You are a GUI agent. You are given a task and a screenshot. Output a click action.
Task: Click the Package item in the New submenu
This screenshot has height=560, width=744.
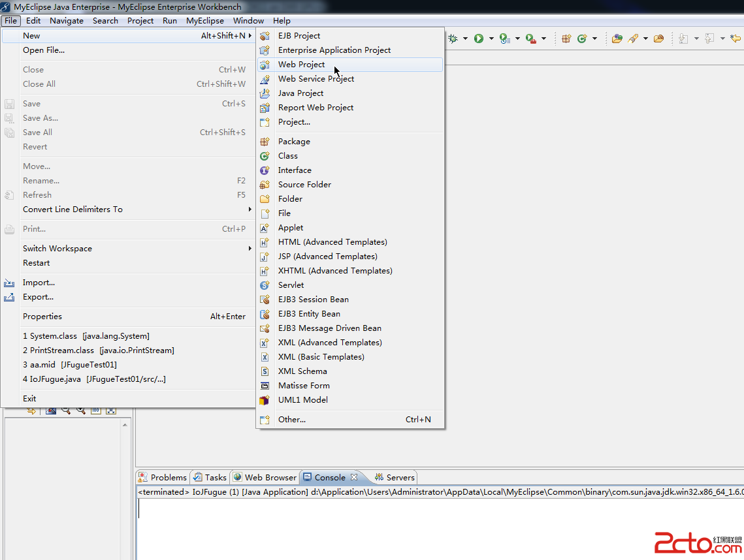[x=350, y=141]
